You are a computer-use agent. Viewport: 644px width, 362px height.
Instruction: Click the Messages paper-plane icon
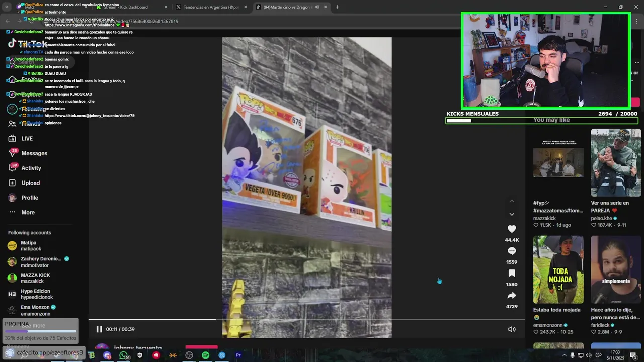[12, 153]
